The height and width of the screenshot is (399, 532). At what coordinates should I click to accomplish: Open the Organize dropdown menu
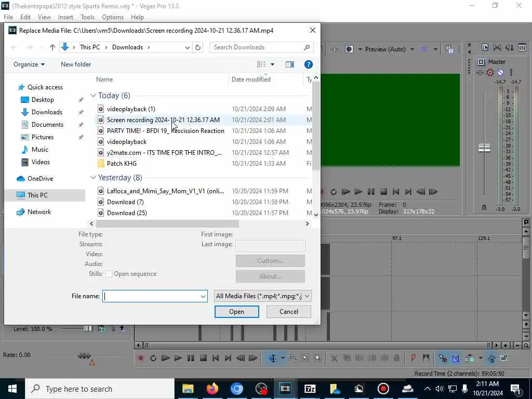coord(29,64)
